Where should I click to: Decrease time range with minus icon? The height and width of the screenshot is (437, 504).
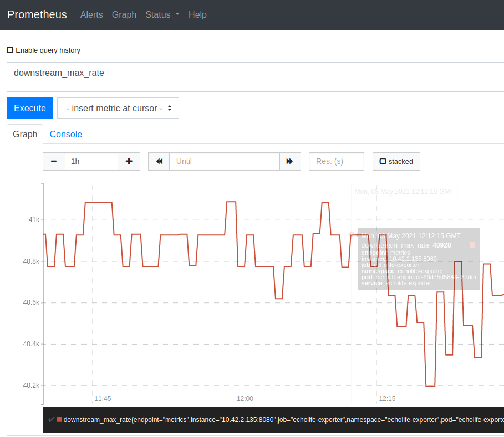pyautogui.click(x=54, y=161)
